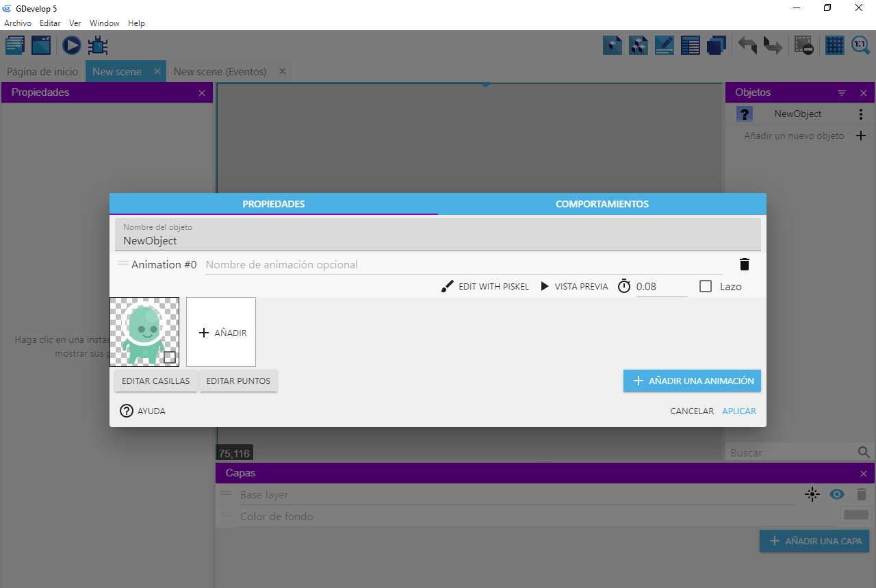Open NewObject three-dot options menu
The image size is (876, 588).
pos(861,114)
